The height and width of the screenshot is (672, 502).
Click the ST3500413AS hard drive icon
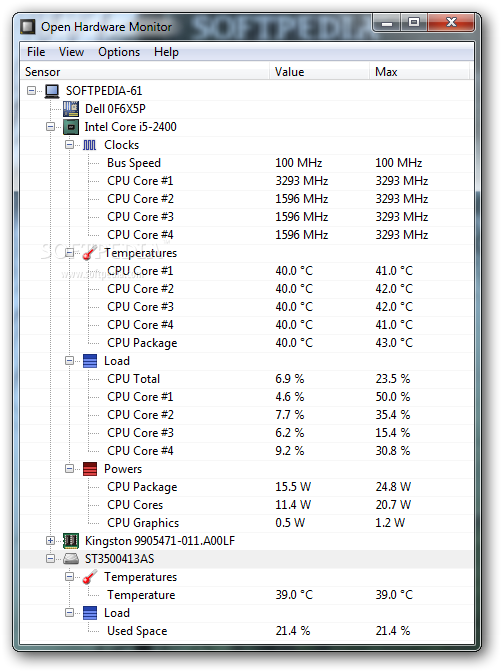tap(71, 559)
